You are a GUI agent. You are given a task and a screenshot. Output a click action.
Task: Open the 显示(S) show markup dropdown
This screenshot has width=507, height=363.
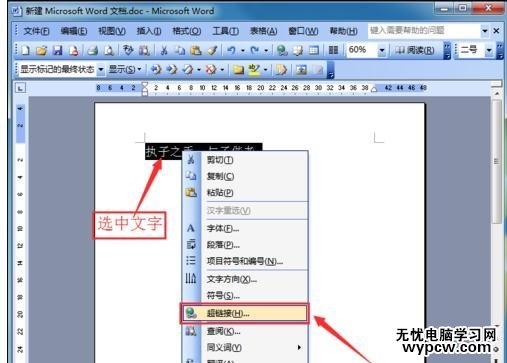(125, 69)
